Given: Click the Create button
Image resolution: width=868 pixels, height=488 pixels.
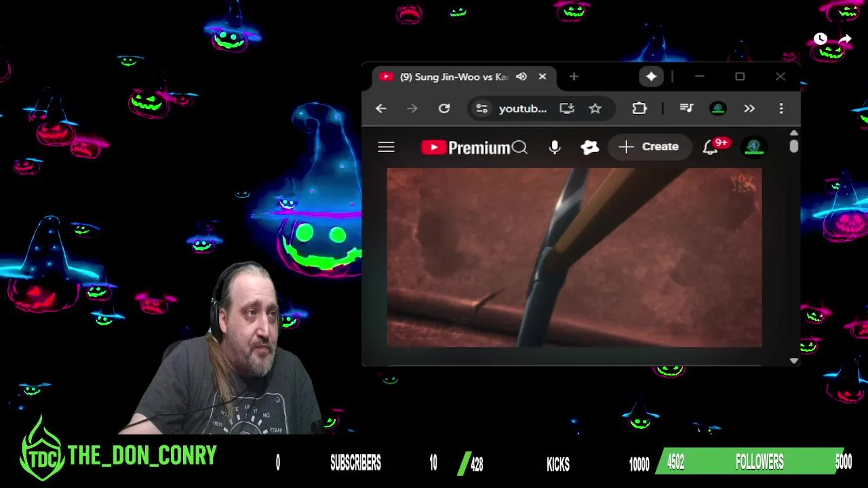Looking at the screenshot, I should [x=649, y=147].
